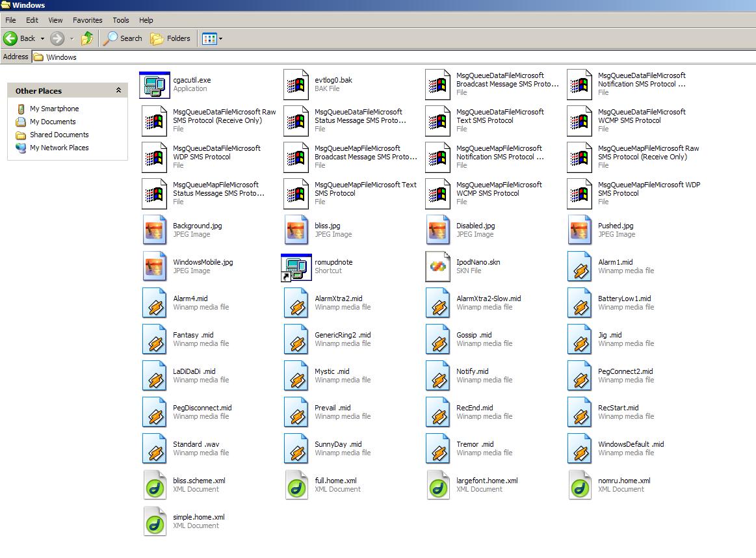Click the BatteryLow1.mid Winamp icon

point(580,303)
